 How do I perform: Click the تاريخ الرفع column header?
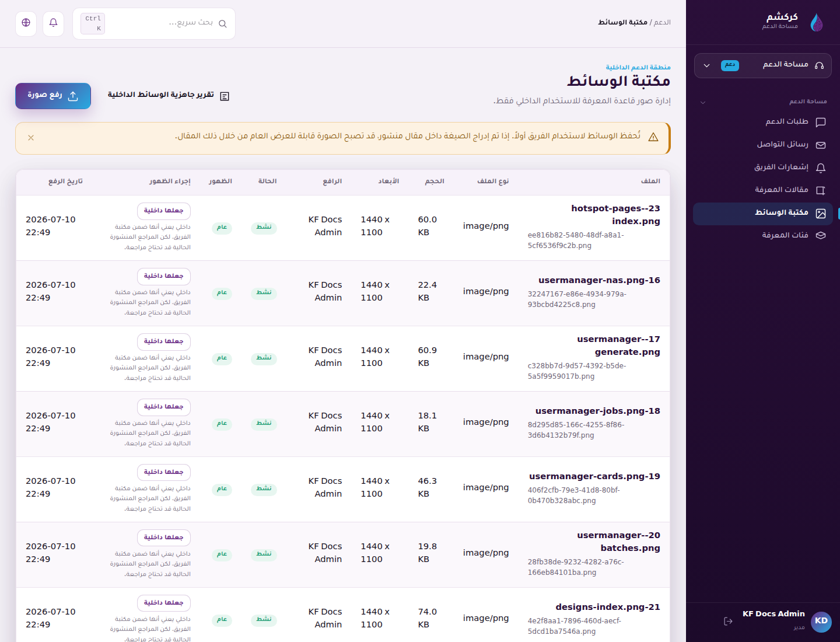click(x=65, y=182)
